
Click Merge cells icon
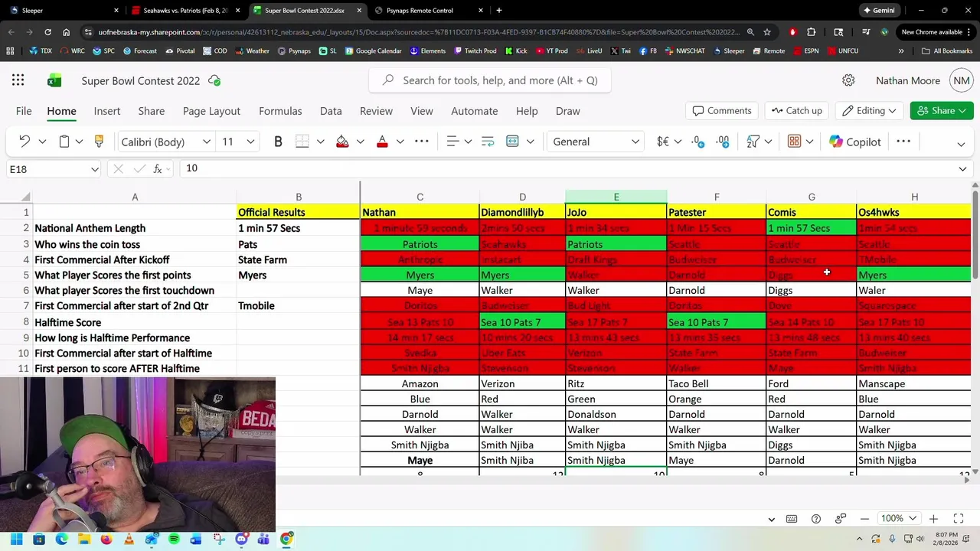pos(512,142)
